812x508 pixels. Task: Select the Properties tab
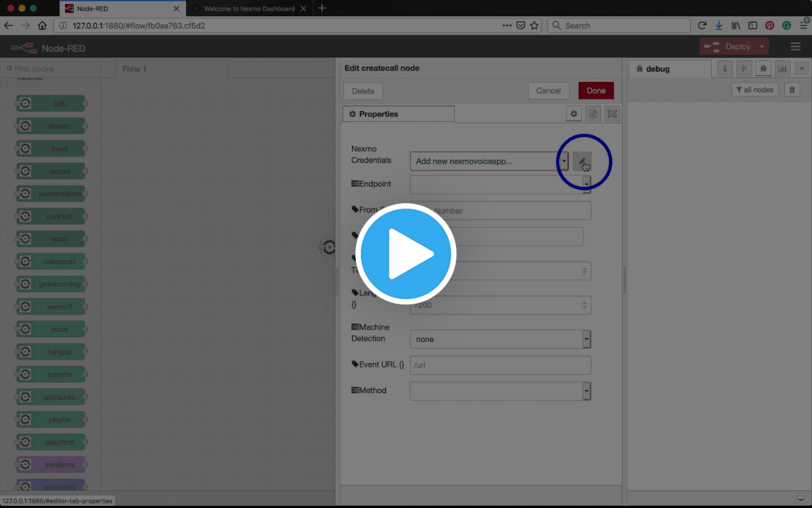pos(399,114)
